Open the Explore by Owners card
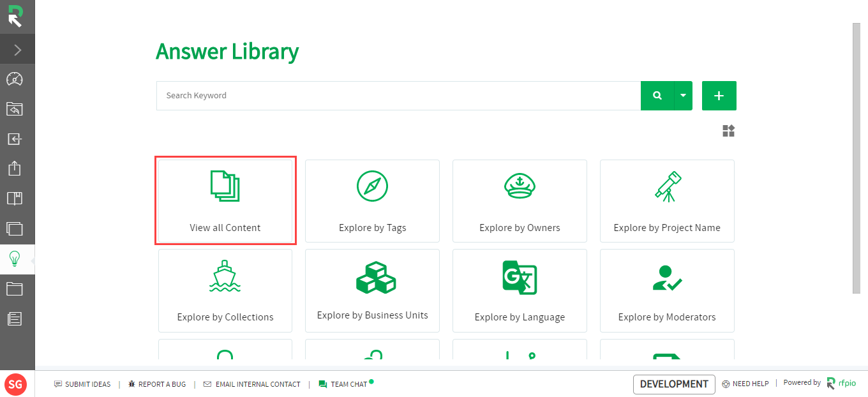868x397 pixels. (x=520, y=201)
